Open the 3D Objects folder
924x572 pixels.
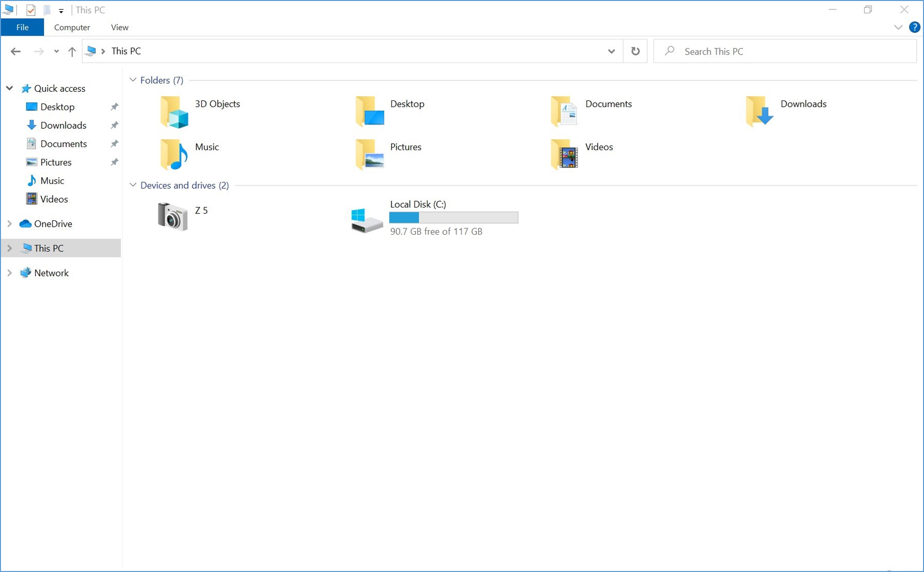tap(217, 104)
